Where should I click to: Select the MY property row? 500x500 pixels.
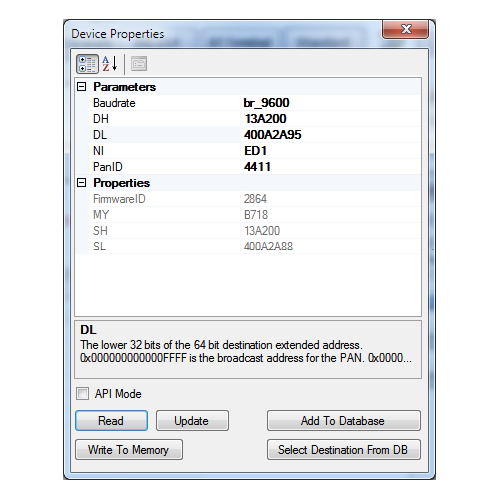pos(254,215)
